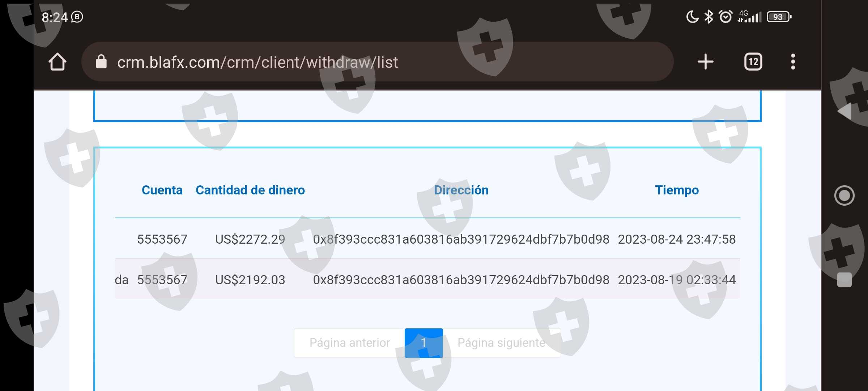Tap the battery indicator showing 93

coord(779,17)
